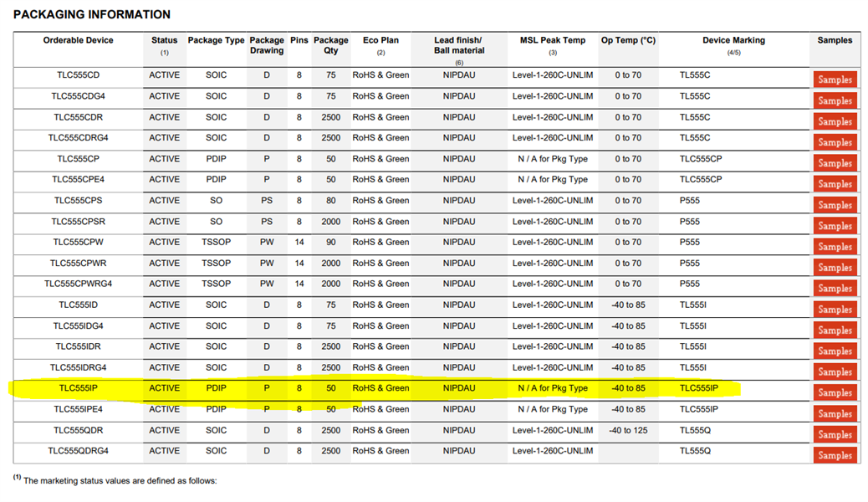
Task: Click the Package Type column header
Action: 216,40
